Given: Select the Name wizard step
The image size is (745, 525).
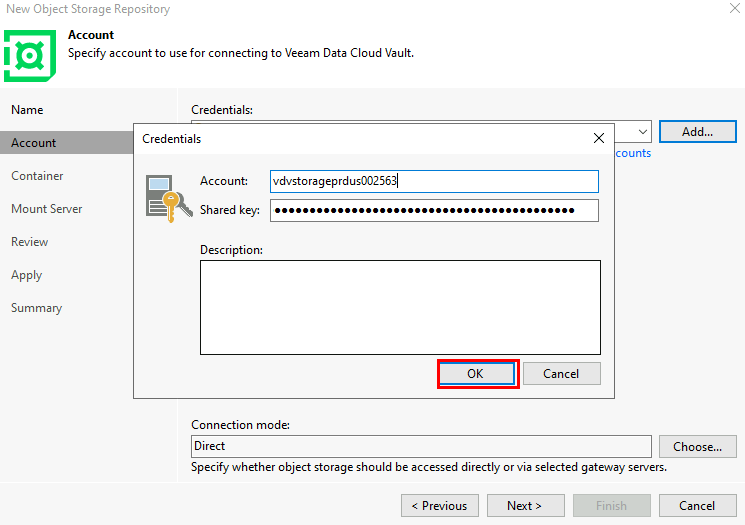Looking at the screenshot, I should 27,110.
